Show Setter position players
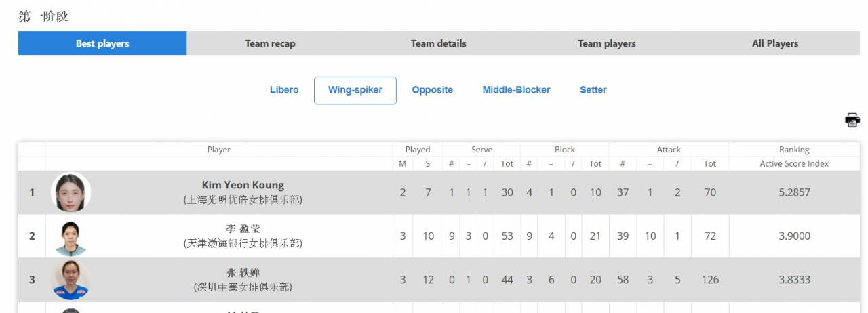The height and width of the screenshot is (313, 868). pyautogui.click(x=593, y=90)
